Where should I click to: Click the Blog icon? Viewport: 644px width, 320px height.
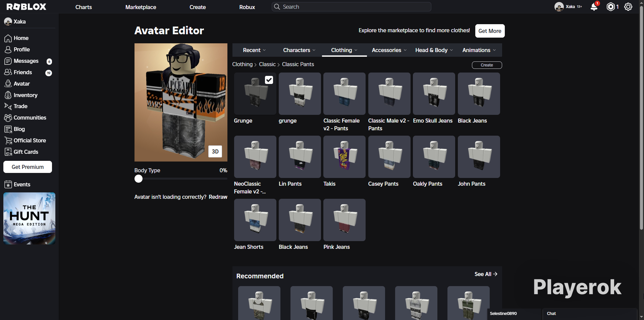coord(8,129)
